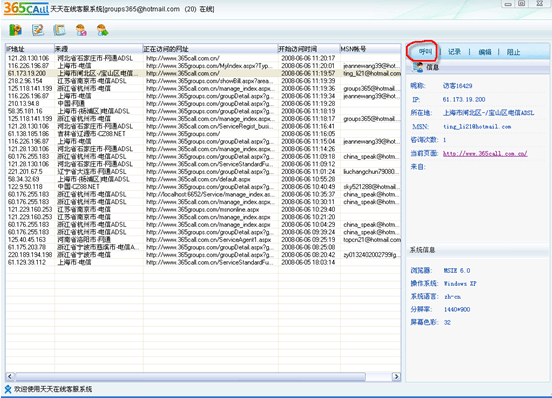Select the visitor row with IP 61.173.19.200
This screenshot has height=398, width=552.
tap(203, 73)
